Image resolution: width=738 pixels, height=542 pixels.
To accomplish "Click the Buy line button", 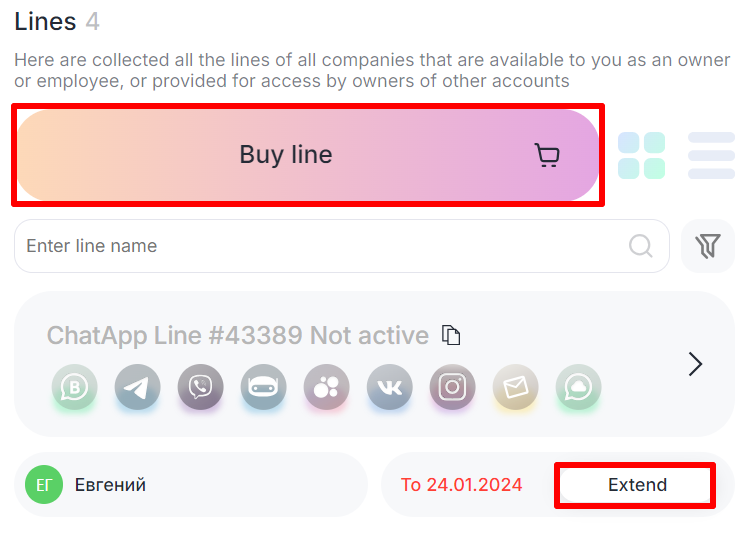I will click(x=285, y=155).
